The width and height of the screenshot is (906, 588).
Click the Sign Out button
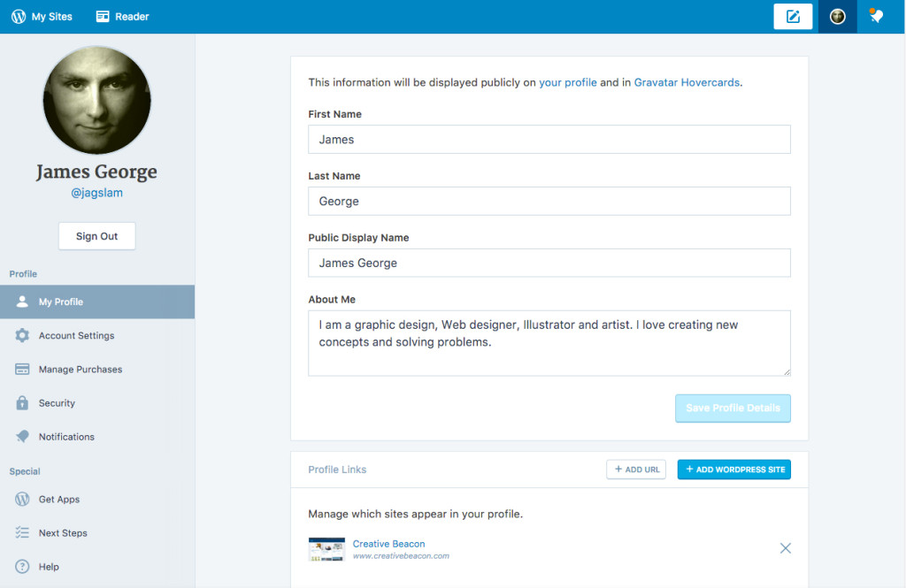click(97, 236)
